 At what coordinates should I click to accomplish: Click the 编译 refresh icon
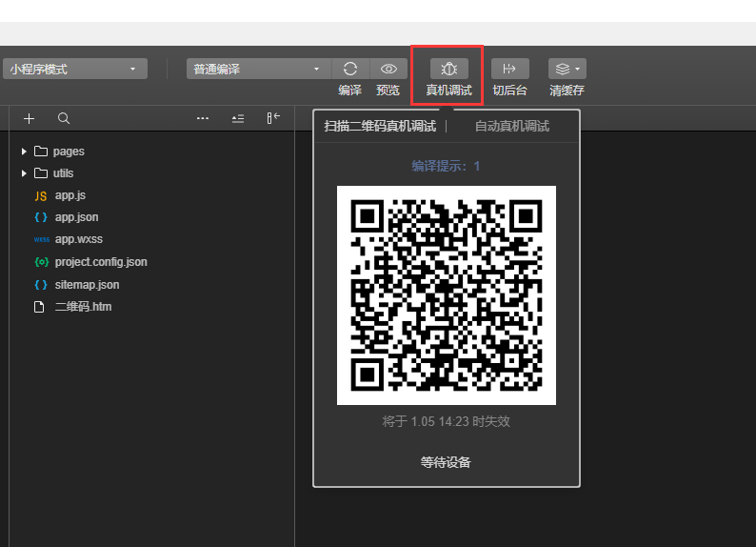(350, 69)
